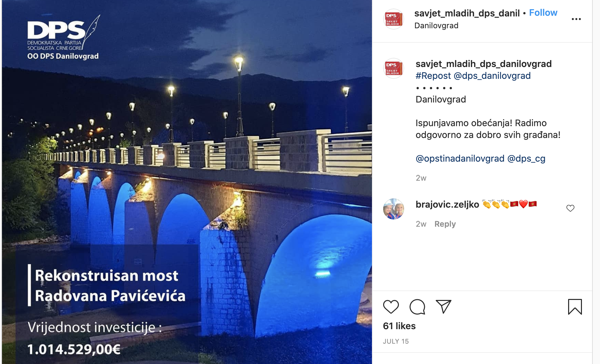Click the bridge photo of the post
This screenshot has width=600, height=364.
pyautogui.click(x=187, y=182)
